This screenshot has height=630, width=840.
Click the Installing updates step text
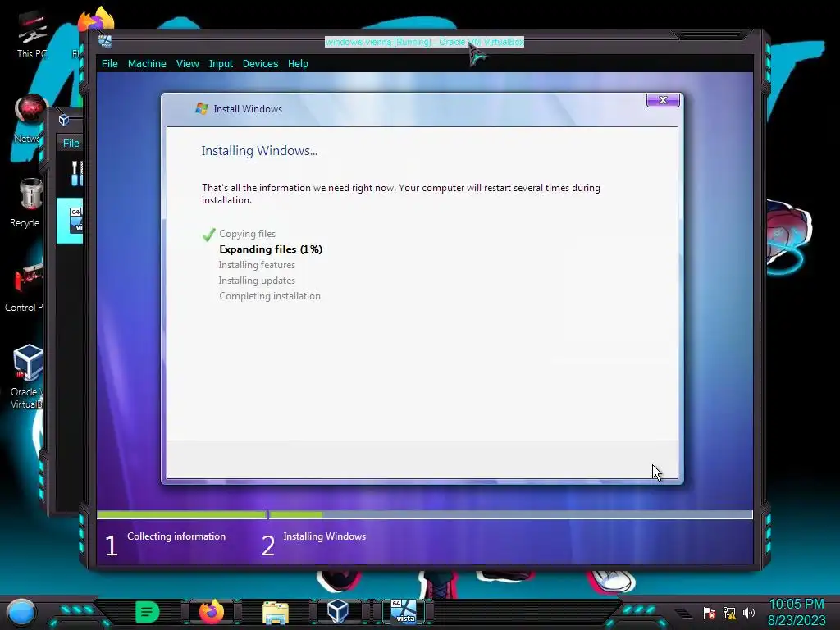tap(257, 281)
